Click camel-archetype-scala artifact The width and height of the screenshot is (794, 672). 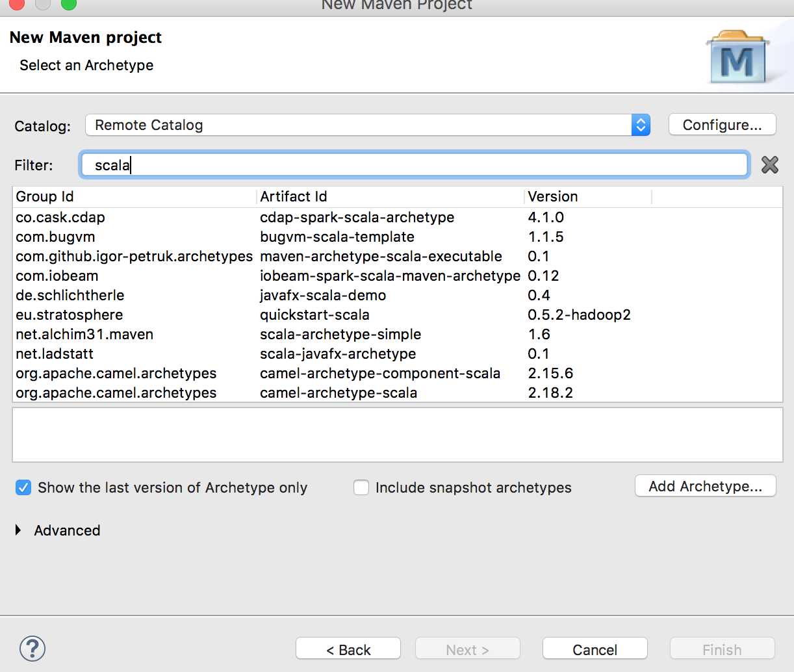tap(339, 393)
